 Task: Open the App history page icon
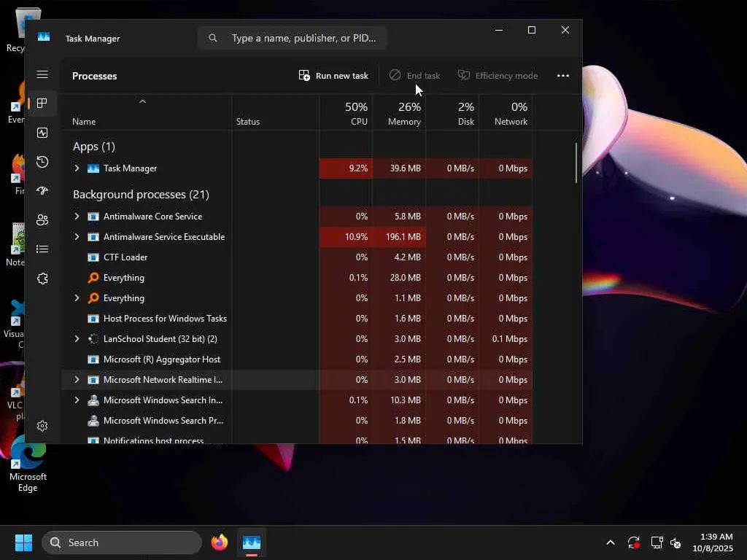click(x=42, y=162)
